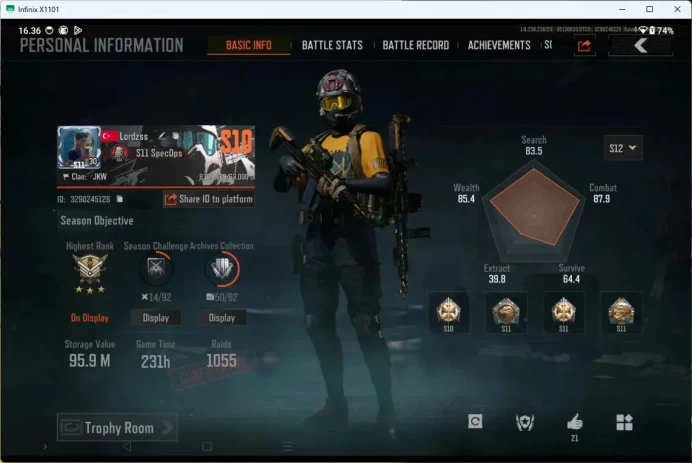
Task: Open the partially visible tab after ACHIEVEMENTS
Action: coord(548,45)
